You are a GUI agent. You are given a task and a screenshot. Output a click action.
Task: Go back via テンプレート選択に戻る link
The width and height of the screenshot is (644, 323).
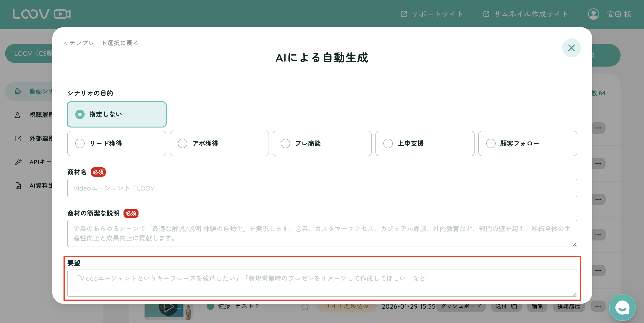pyautogui.click(x=101, y=43)
